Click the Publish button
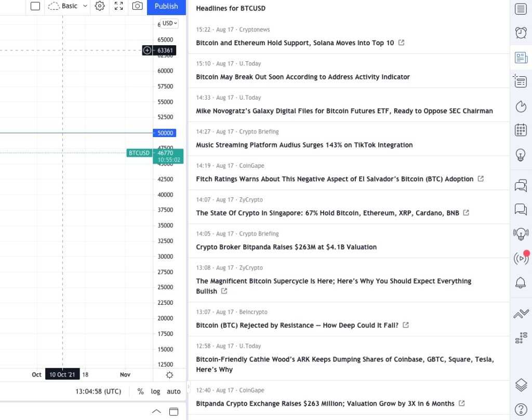Image resolution: width=532 pixels, height=420 pixels. click(166, 6)
